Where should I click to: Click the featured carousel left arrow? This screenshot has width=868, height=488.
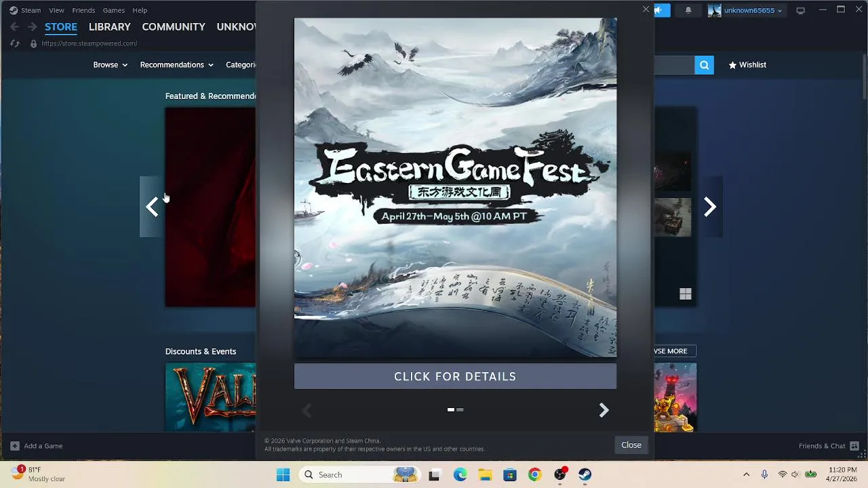click(152, 207)
